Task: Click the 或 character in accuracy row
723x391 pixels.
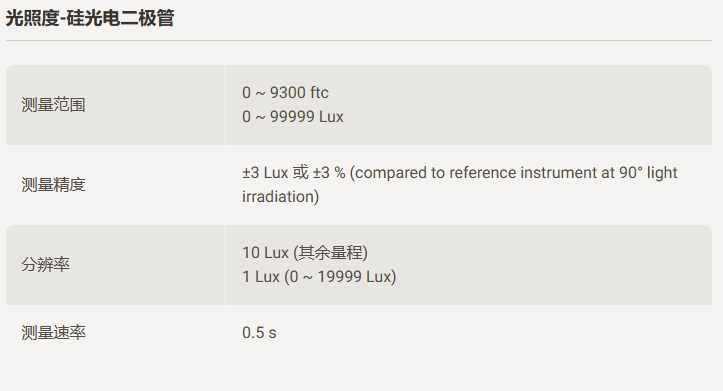Action: 300,173
